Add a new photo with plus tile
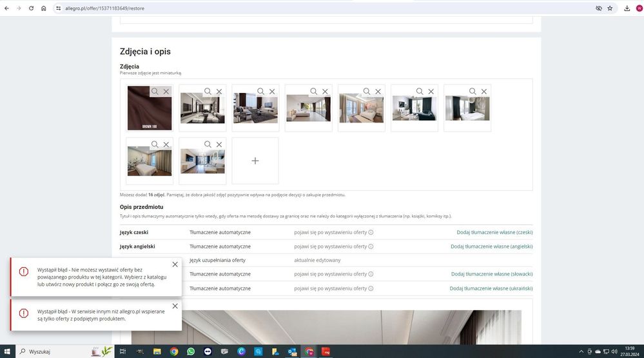This screenshot has height=358, width=644. 255,161
